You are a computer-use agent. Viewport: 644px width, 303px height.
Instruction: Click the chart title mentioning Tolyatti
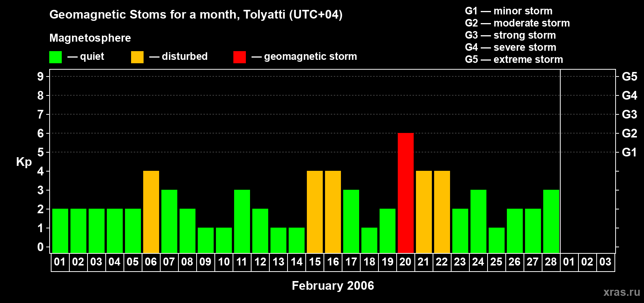[196, 14]
